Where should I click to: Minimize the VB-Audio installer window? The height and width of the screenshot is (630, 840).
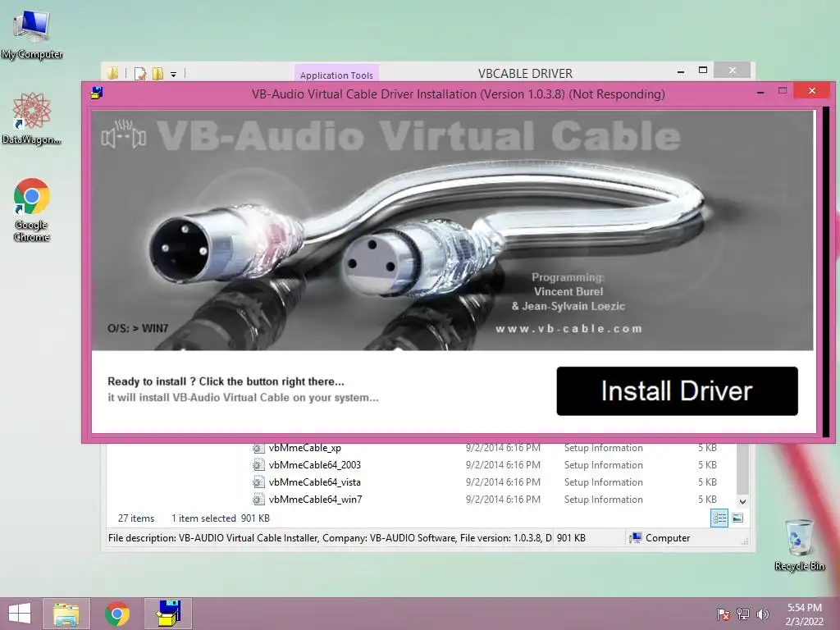(760, 93)
